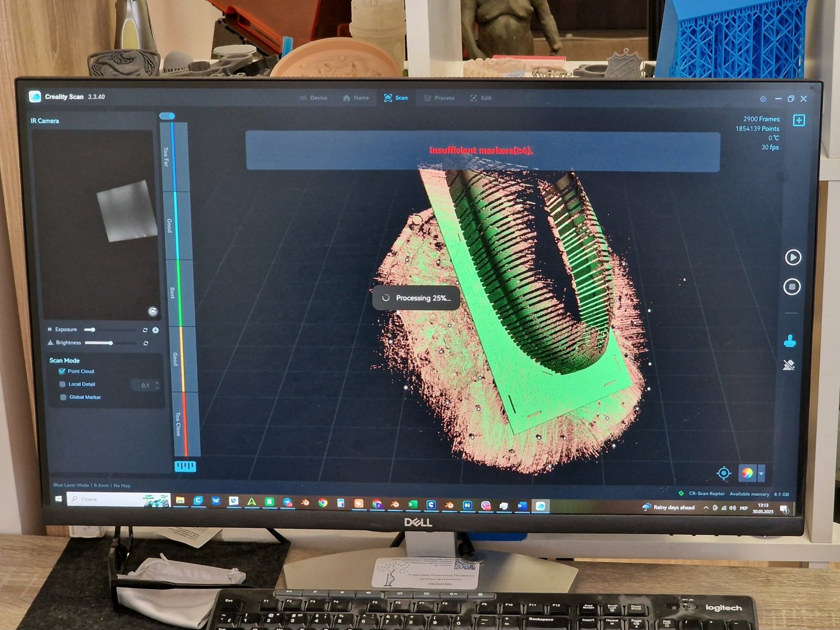840x630 pixels.
Task: Click the Local Detail value stepper arrows
Action: 157,386
